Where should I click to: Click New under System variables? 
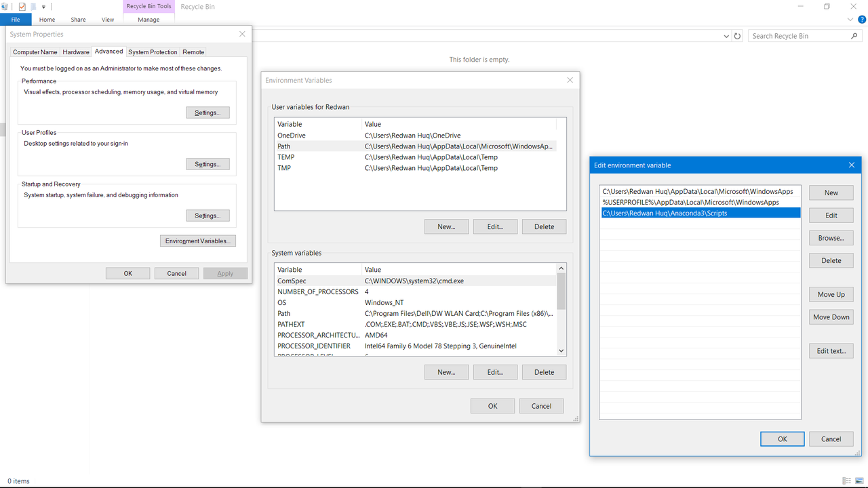(446, 372)
